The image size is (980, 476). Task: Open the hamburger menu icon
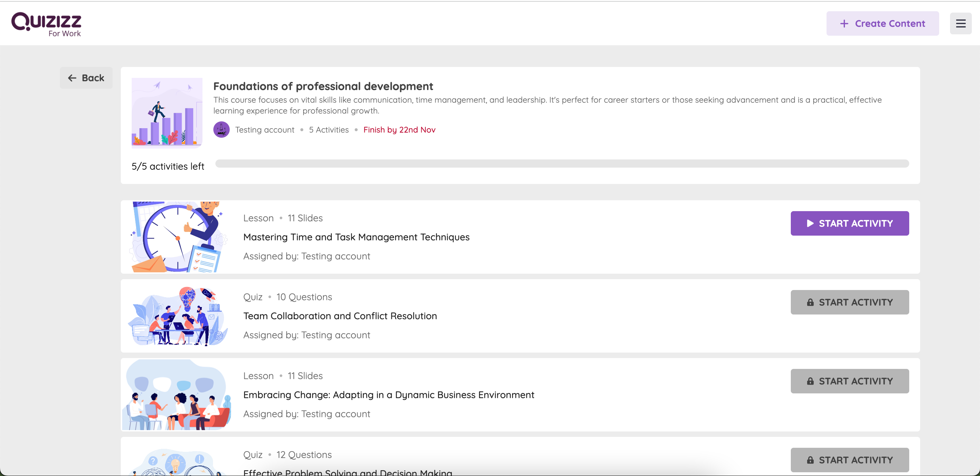click(x=961, y=23)
